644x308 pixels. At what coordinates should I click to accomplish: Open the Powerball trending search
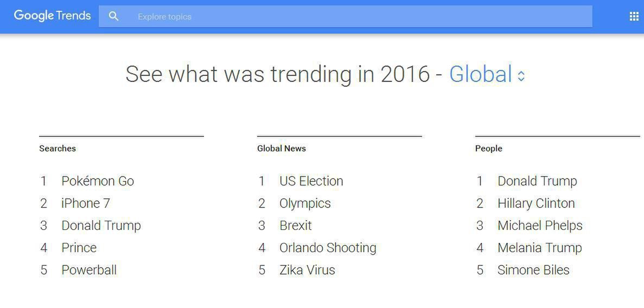click(89, 270)
